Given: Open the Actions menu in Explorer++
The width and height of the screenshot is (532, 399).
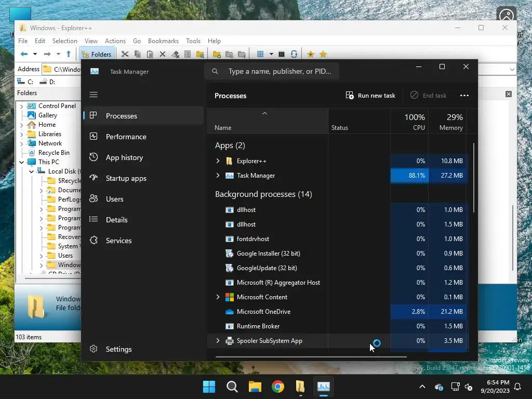Looking at the screenshot, I should 115,41.
